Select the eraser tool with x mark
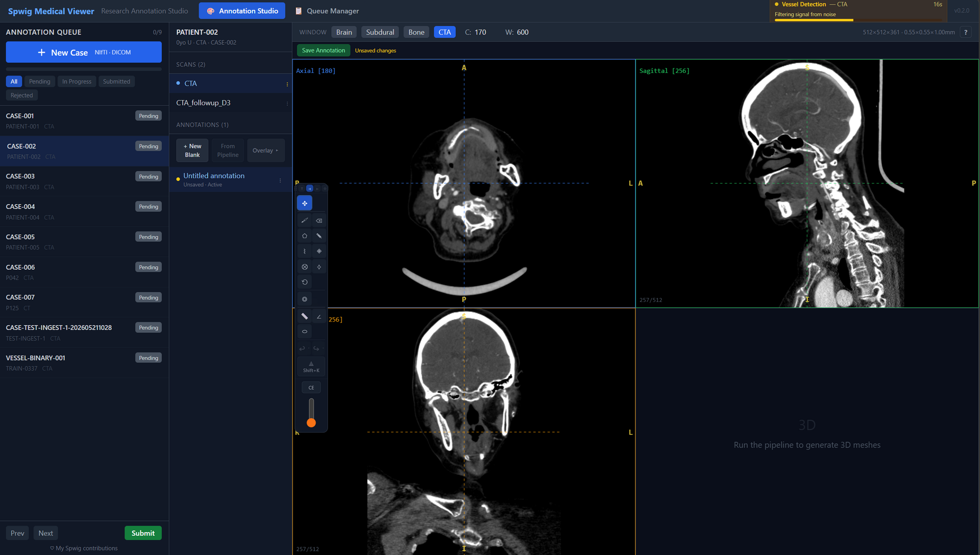 pyautogui.click(x=319, y=220)
